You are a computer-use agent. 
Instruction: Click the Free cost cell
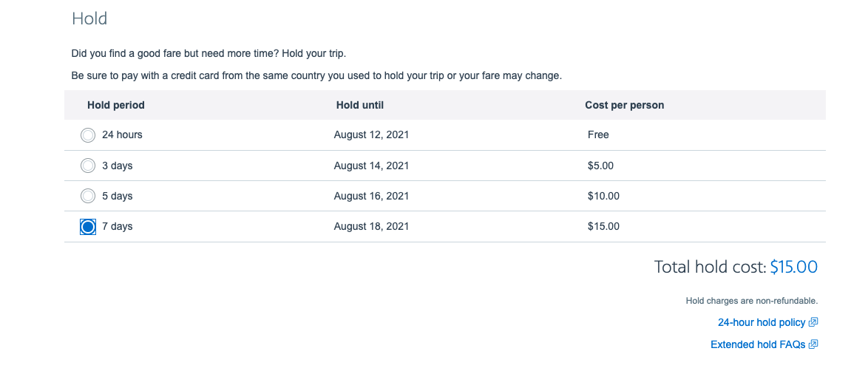pyautogui.click(x=598, y=135)
